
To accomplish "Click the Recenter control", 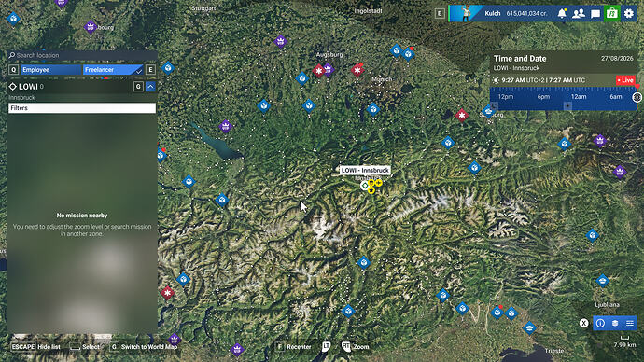I will pyautogui.click(x=293, y=347).
